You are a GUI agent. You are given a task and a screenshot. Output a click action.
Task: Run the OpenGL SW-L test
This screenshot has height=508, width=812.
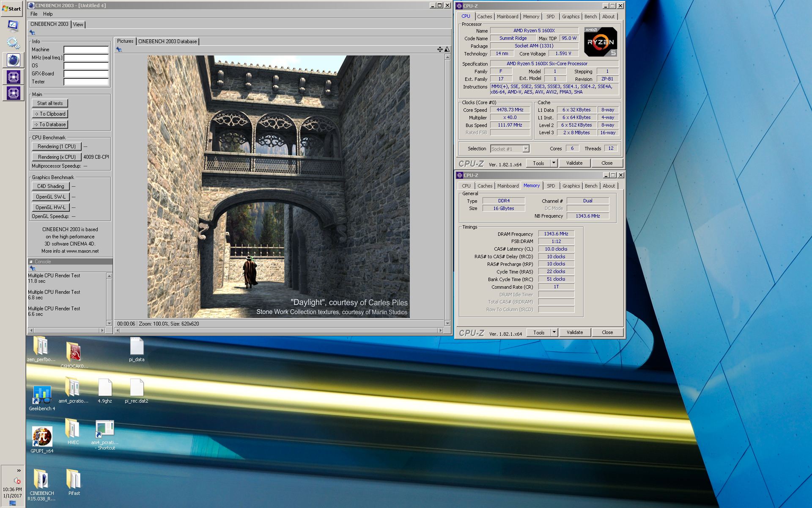pyautogui.click(x=50, y=197)
